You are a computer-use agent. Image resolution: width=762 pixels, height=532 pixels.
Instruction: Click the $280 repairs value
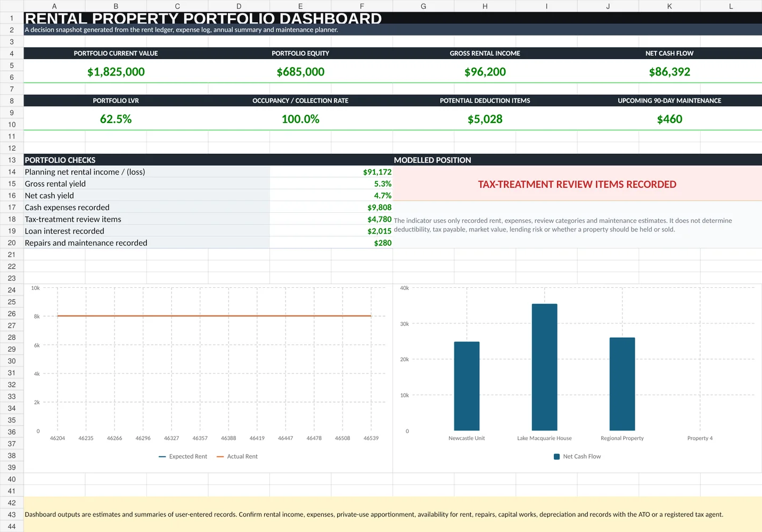(382, 243)
